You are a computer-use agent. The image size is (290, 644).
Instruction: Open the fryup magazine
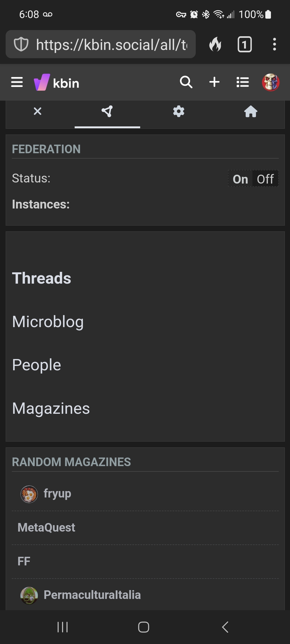pyautogui.click(x=57, y=493)
